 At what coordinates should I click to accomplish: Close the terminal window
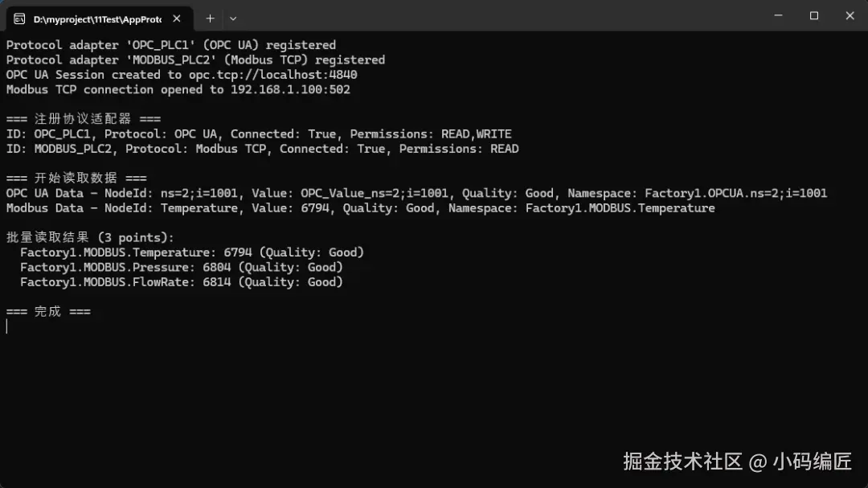[850, 15]
